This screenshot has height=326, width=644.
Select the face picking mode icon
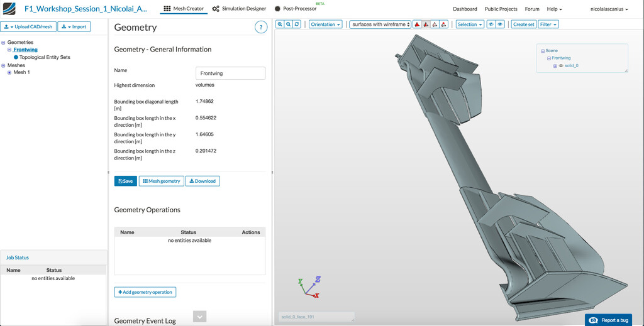426,24
